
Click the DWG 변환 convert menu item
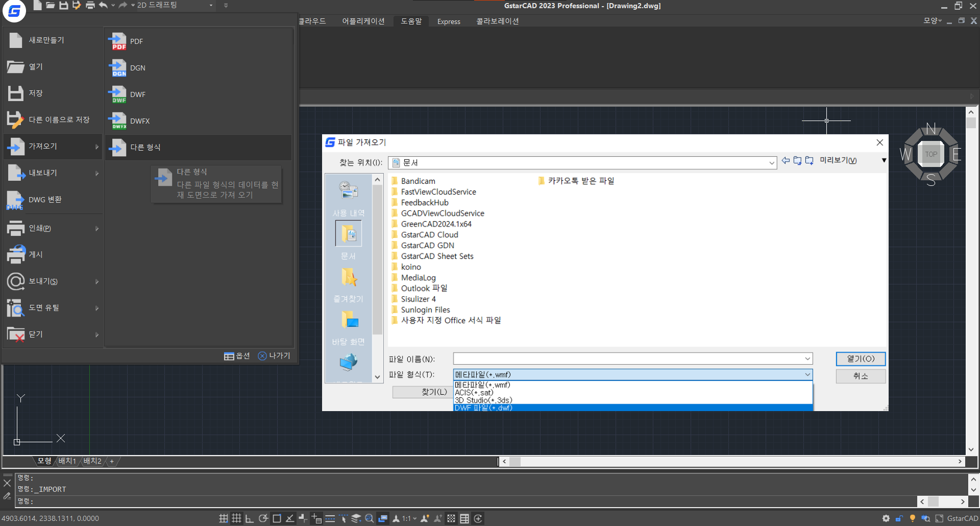pos(53,200)
